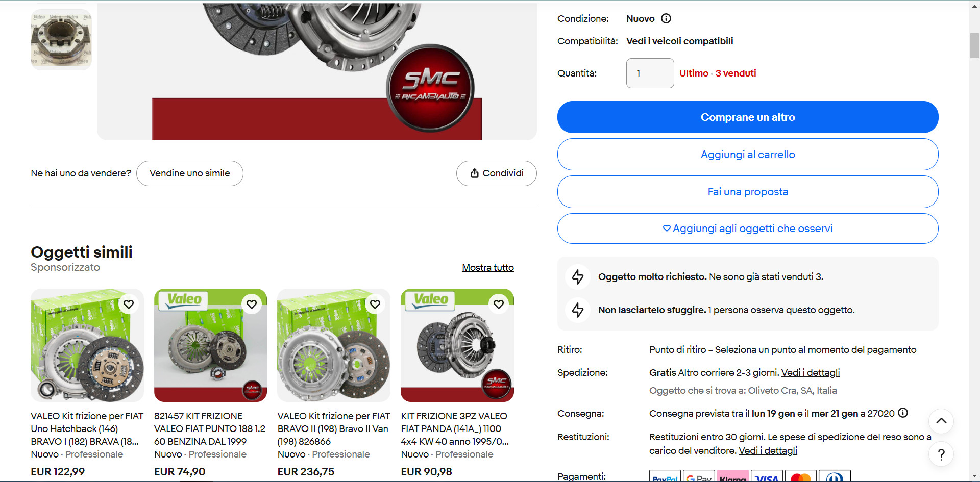Click Mostra tutto for similar items
Screen dimensions: 980x482
488,268
